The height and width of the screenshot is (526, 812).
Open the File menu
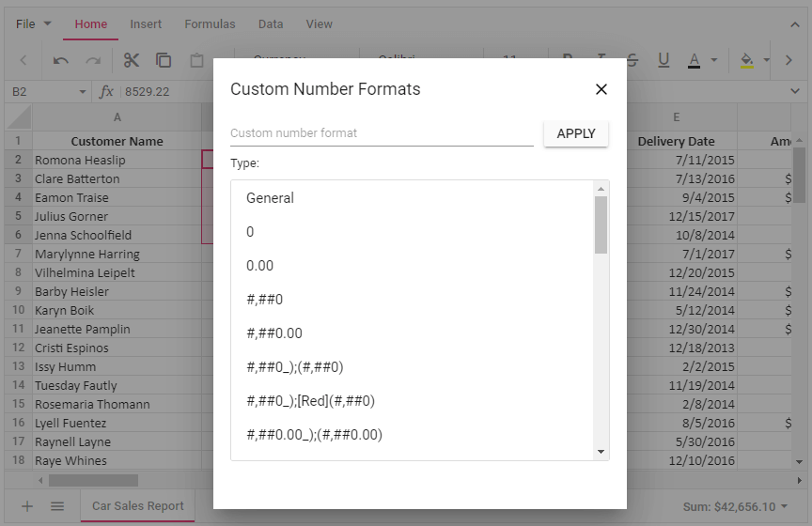coord(34,23)
